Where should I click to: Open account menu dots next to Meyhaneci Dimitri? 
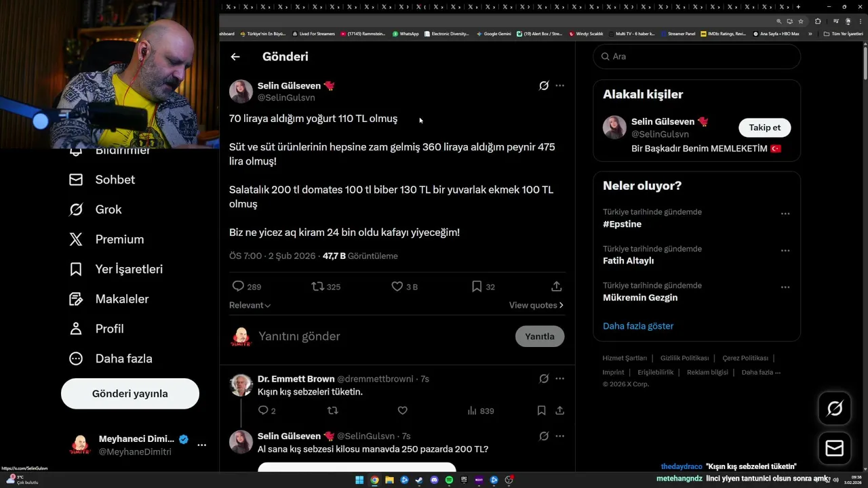[201, 445]
